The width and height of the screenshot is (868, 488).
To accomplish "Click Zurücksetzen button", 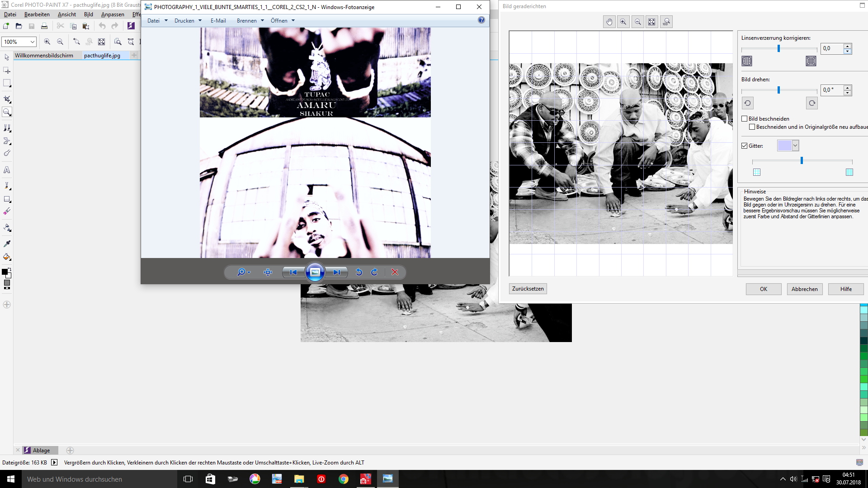I will pos(528,289).
